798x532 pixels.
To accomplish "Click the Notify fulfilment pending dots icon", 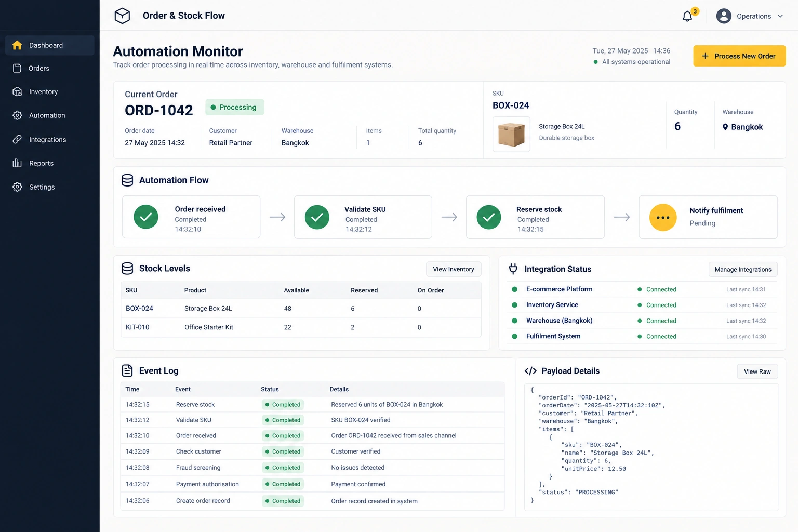I will (663, 218).
